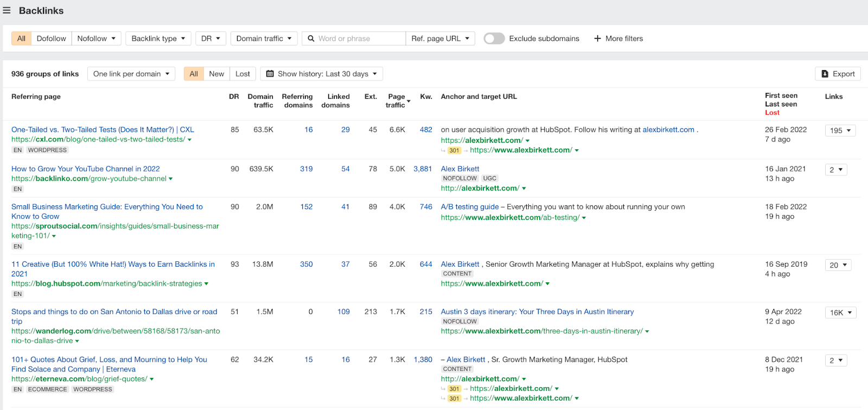Viewport: 868px width, 410px height.
Task: Click Page traffic sort arrow
Action: click(x=409, y=102)
